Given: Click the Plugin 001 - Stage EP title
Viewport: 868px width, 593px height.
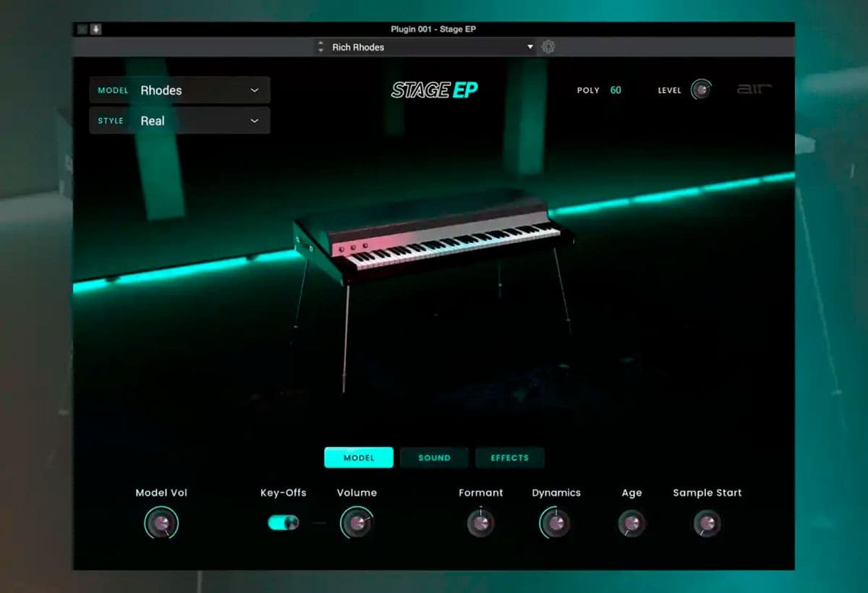Looking at the screenshot, I should 433,30.
